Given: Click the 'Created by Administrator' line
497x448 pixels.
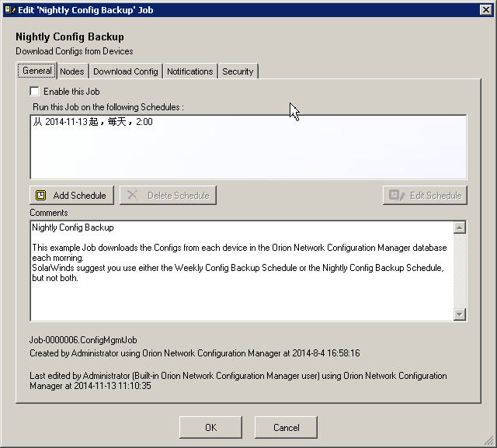Looking at the screenshot, I should point(195,353).
